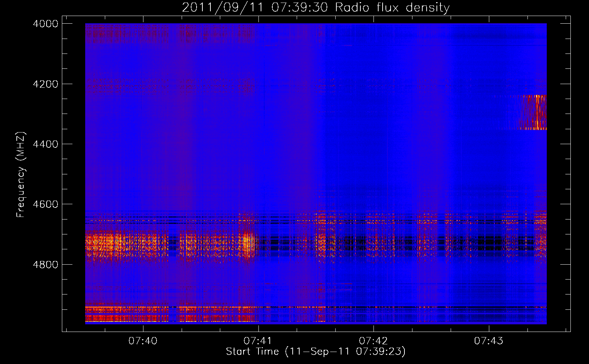Click the 'Frequency (MHZ)' axis label
The width and height of the screenshot is (589, 364).
[x=21, y=175]
